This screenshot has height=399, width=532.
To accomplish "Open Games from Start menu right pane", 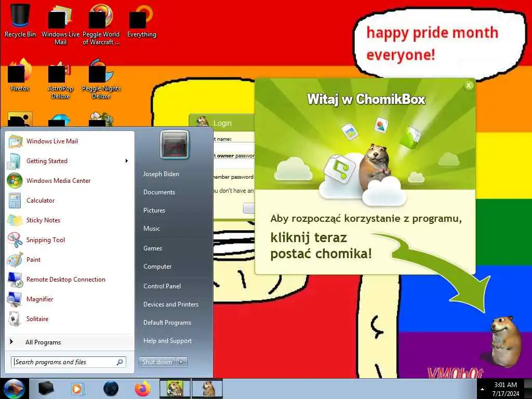I will (x=153, y=248).
